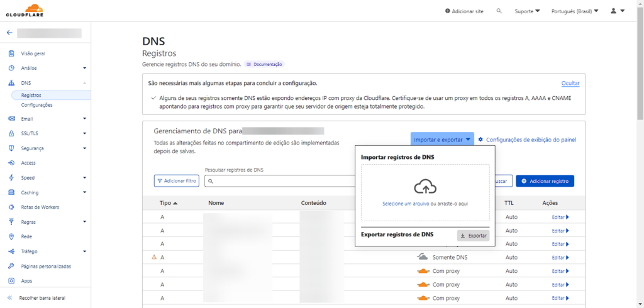Viewport: 644px width, 308px height.
Task: Click the cloud upload icon in the import box
Action: (425, 187)
